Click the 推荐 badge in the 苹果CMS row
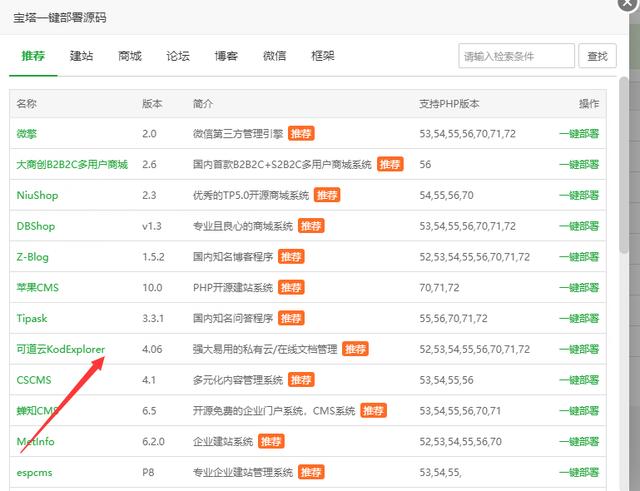 (x=291, y=287)
